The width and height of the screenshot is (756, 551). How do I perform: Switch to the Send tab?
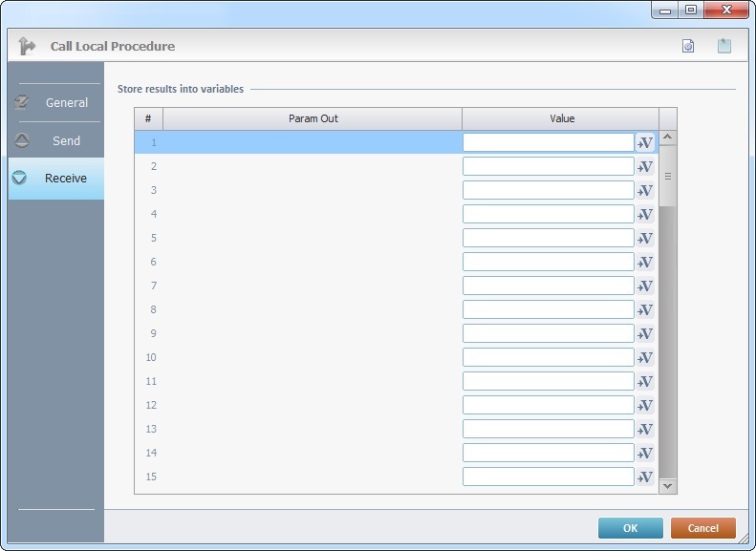click(55, 140)
